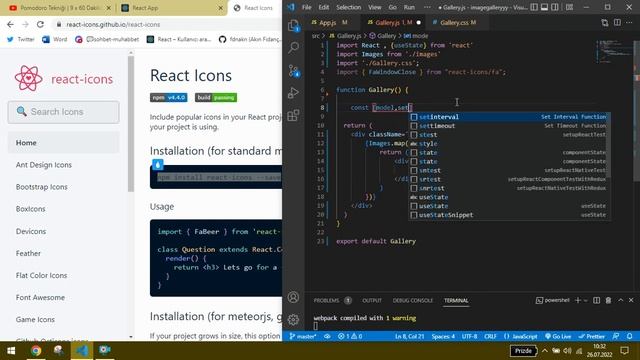This screenshot has height=360, width=640.
Task: Open the Windows notification center
Action: [624, 351]
